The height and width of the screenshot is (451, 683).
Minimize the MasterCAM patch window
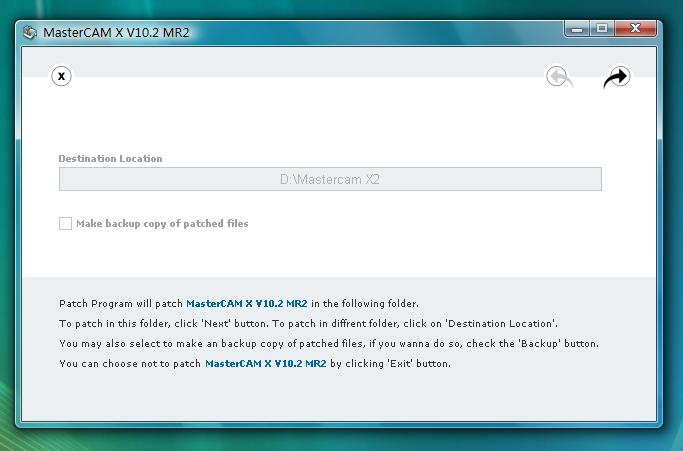(x=577, y=29)
